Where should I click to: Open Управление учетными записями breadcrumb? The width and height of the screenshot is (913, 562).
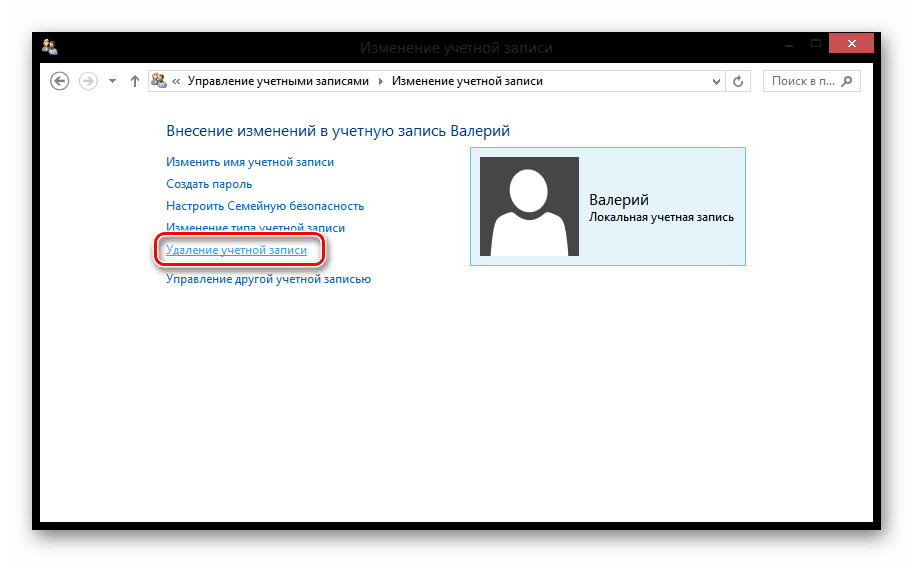pos(278,81)
